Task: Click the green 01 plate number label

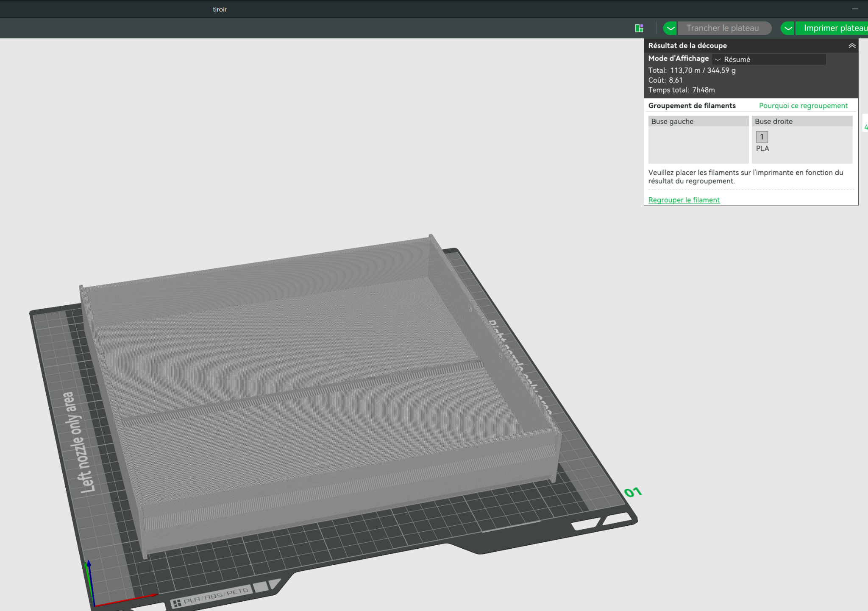Action: point(633,492)
